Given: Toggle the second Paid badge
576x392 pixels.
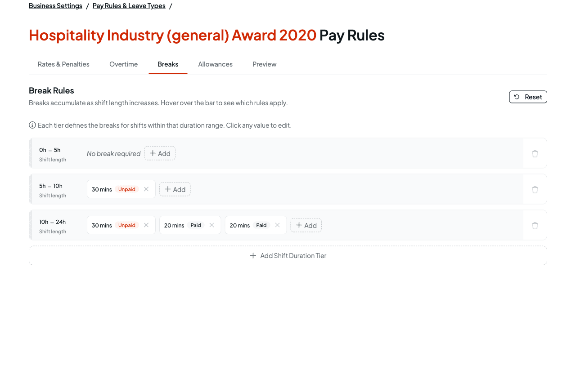Looking at the screenshot, I should 261,225.
